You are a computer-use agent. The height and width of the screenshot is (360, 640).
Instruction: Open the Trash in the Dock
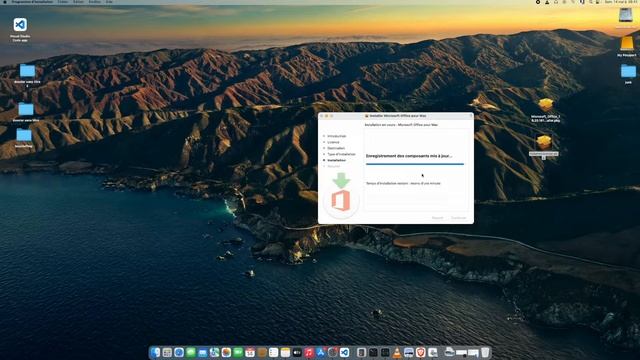click(485, 352)
